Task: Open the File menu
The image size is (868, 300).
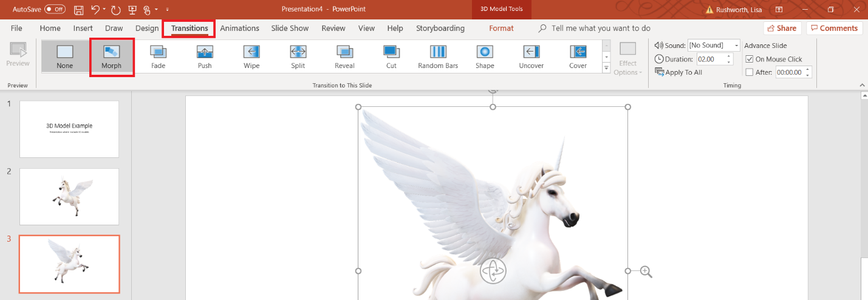Action: 16,28
